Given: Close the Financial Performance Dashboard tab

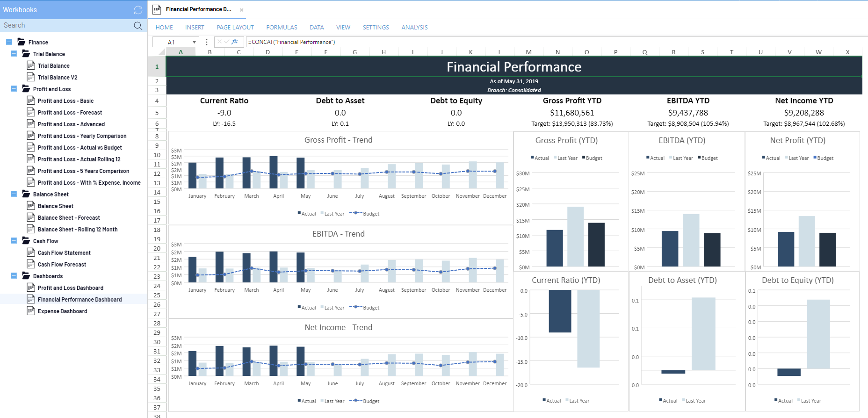Looking at the screenshot, I should (x=242, y=10).
